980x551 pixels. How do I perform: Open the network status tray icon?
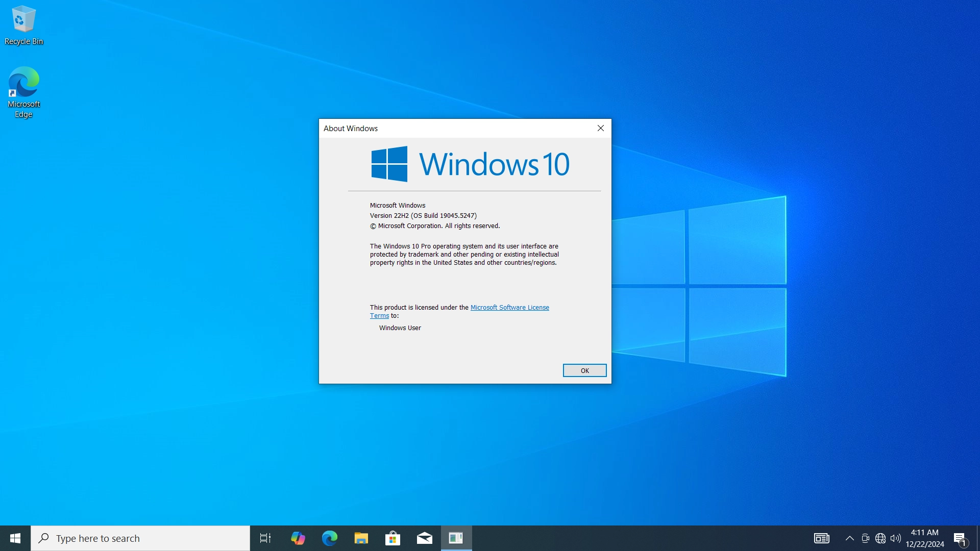click(880, 538)
